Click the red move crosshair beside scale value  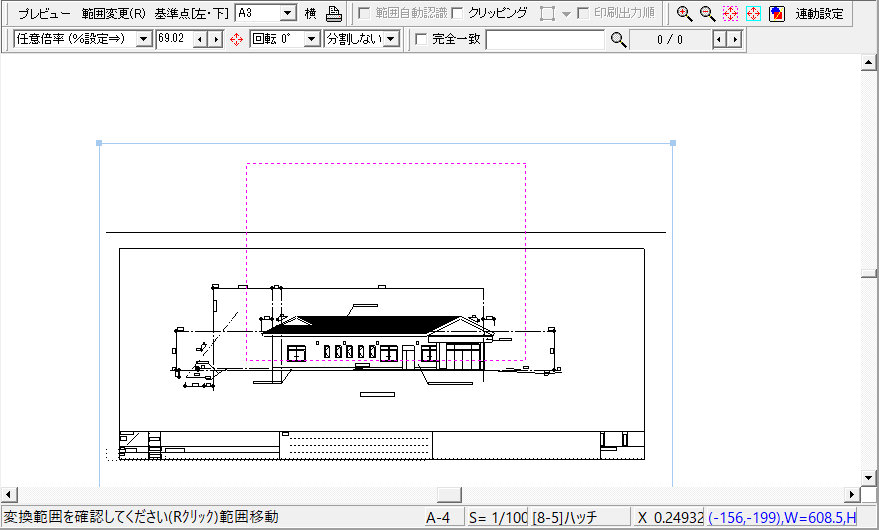coord(237,39)
